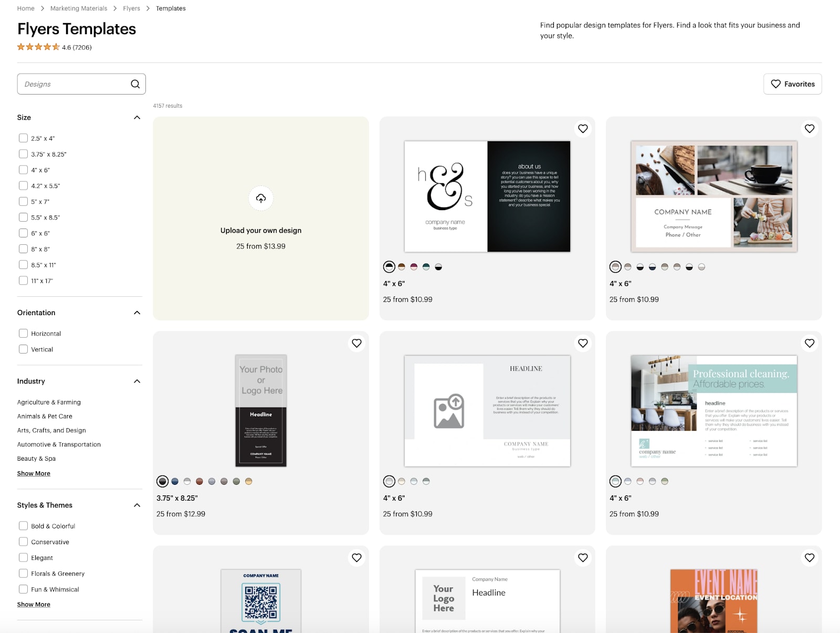Favorite the Your Logo Here headline template
840x633 pixels.
click(583, 557)
